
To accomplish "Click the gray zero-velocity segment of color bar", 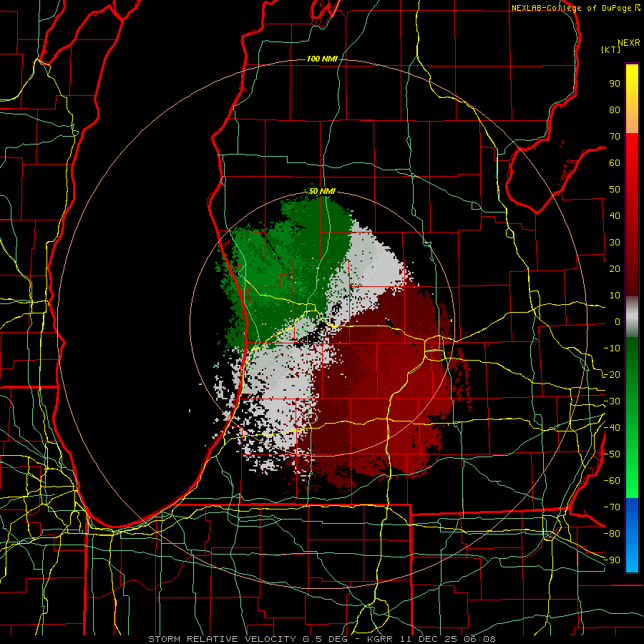I will pos(632,316).
